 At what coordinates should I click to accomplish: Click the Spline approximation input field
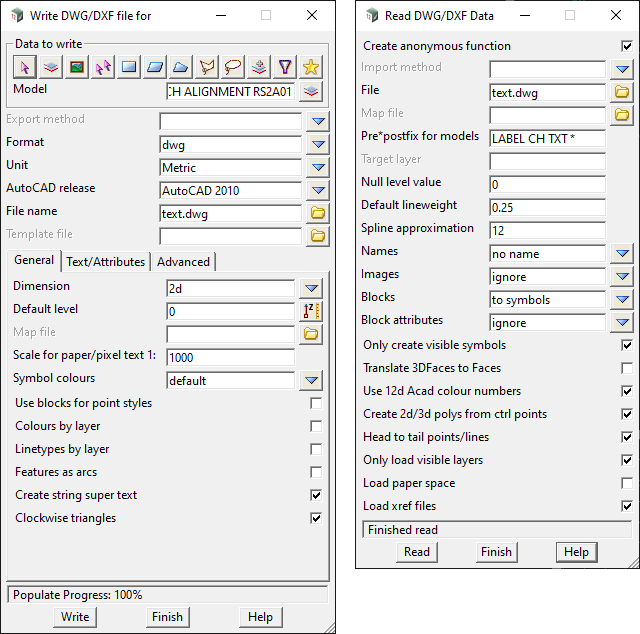[547, 230]
